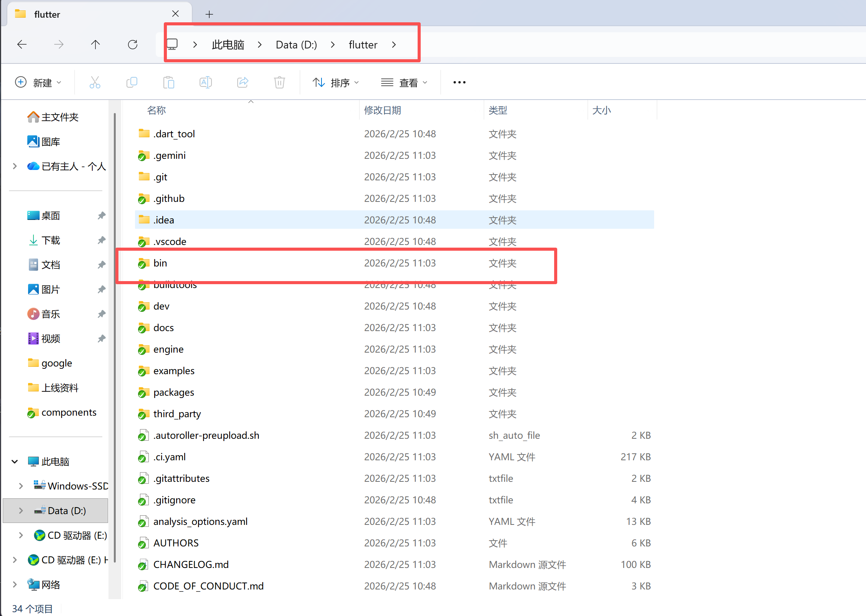
Task: Open the more options ellipsis menu
Action: (x=459, y=82)
